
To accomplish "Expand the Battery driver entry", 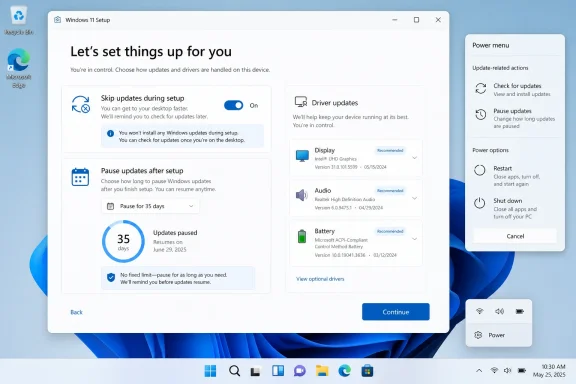I will (414, 239).
